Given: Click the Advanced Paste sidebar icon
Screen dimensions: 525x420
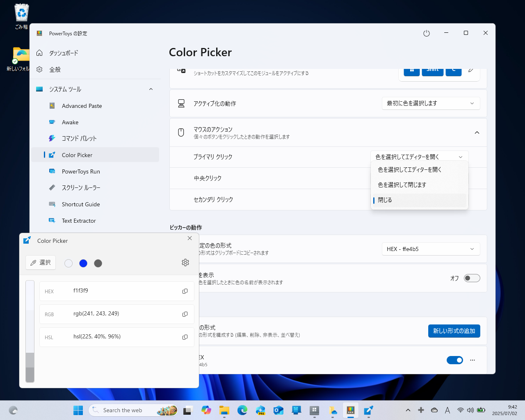Looking at the screenshot, I should coord(52,106).
